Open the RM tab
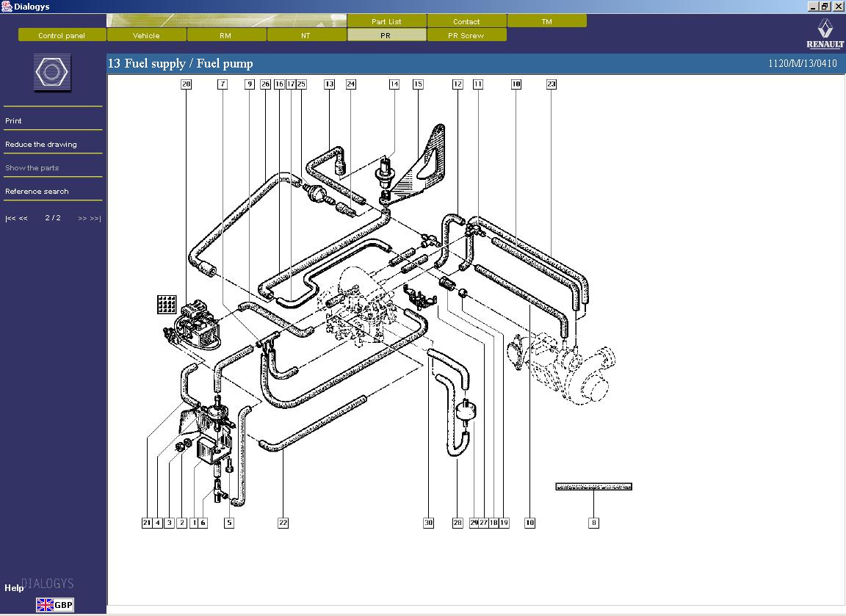Viewport: 846px width, 616px height. point(226,35)
